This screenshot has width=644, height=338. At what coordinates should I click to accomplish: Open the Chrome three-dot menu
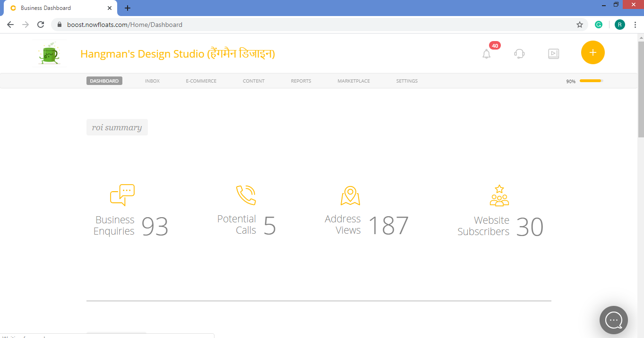(635, 24)
